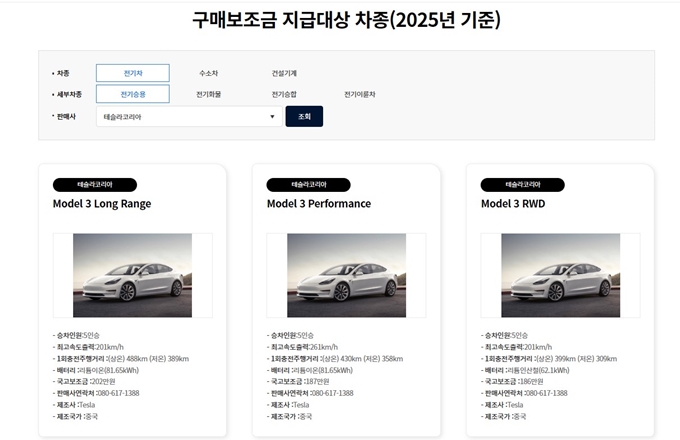Click 테슬라코리아 badge on RWD card
This screenshot has width=680, height=440.
click(x=523, y=185)
